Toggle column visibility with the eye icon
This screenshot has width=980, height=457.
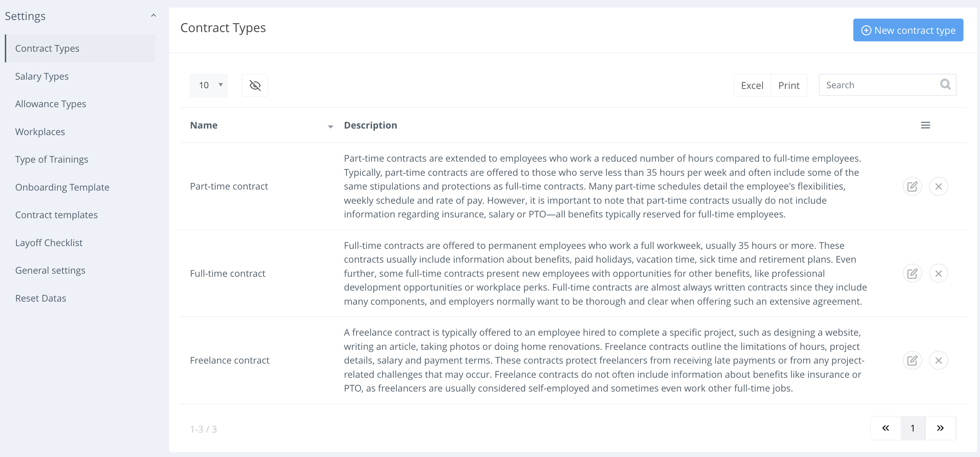tap(255, 85)
